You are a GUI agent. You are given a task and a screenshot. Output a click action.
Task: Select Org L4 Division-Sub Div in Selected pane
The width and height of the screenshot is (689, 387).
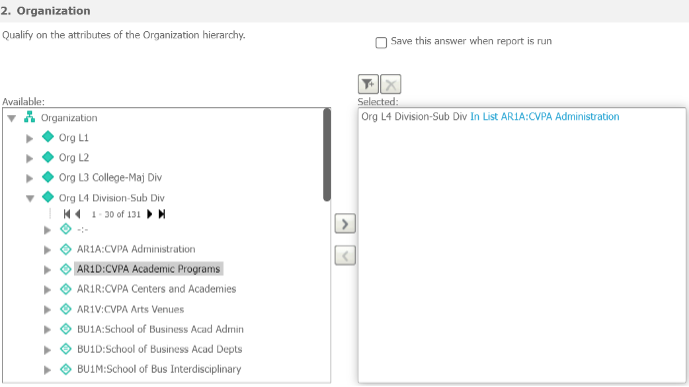click(414, 116)
